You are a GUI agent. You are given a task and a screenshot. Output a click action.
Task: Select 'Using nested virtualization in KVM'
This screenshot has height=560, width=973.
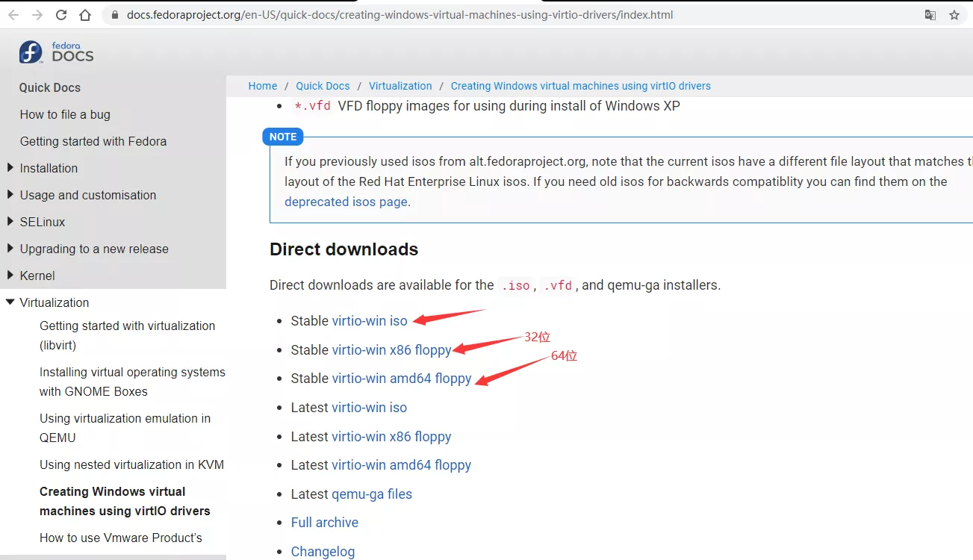tap(131, 465)
